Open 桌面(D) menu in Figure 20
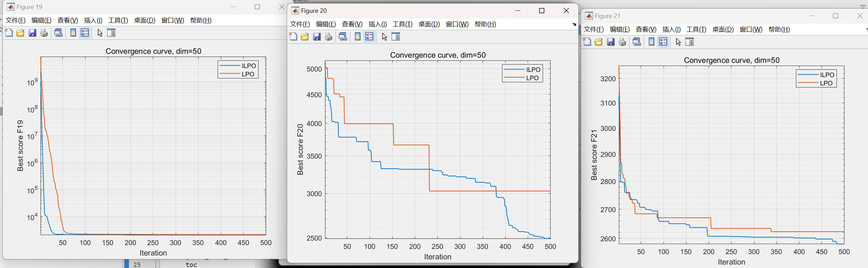This screenshot has height=268, width=868. [429, 24]
